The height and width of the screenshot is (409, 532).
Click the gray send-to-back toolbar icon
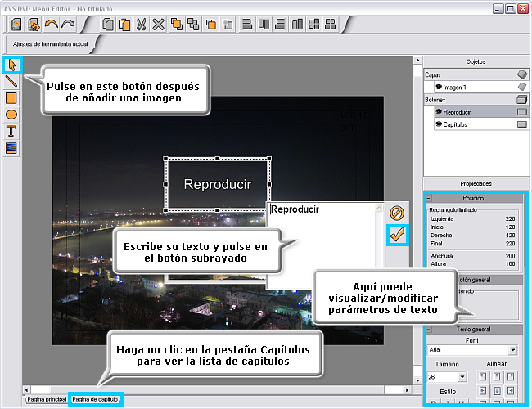tap(193, 24)
